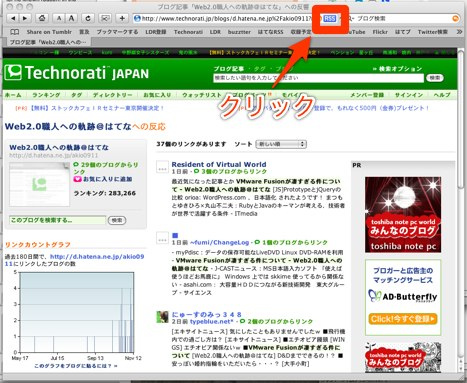Open the タグ navigation item
Screen dimensions: 467x383
pos(76,95)
